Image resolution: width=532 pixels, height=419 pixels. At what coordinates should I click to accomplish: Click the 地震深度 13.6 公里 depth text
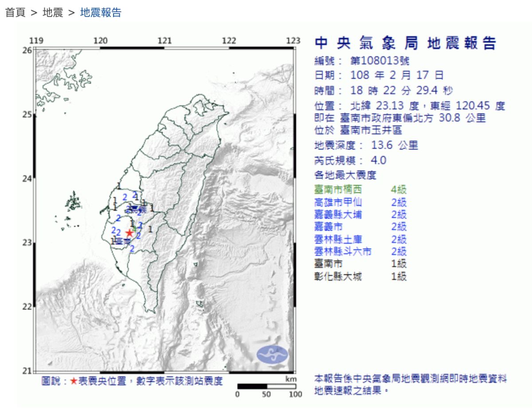366,146
